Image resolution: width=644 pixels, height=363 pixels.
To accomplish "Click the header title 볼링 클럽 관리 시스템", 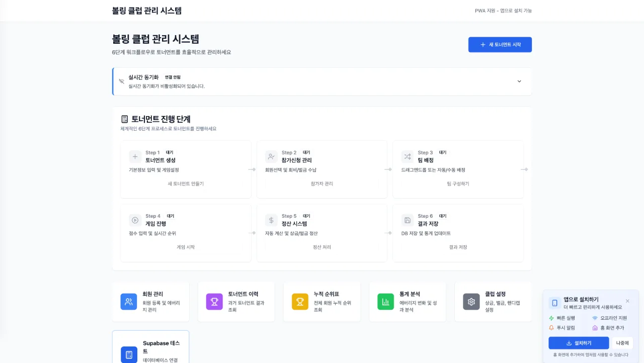I will click(147, 11).
